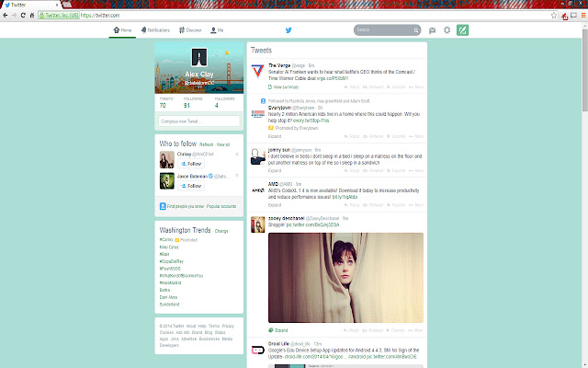Retweet the jonny sun tweet

pyautogui.click(x=373, y=170)
